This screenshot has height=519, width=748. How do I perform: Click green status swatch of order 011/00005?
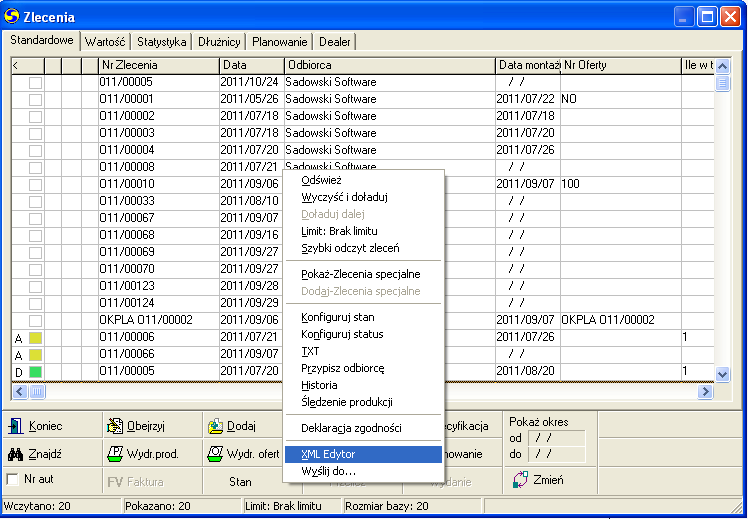coord(35,372)
